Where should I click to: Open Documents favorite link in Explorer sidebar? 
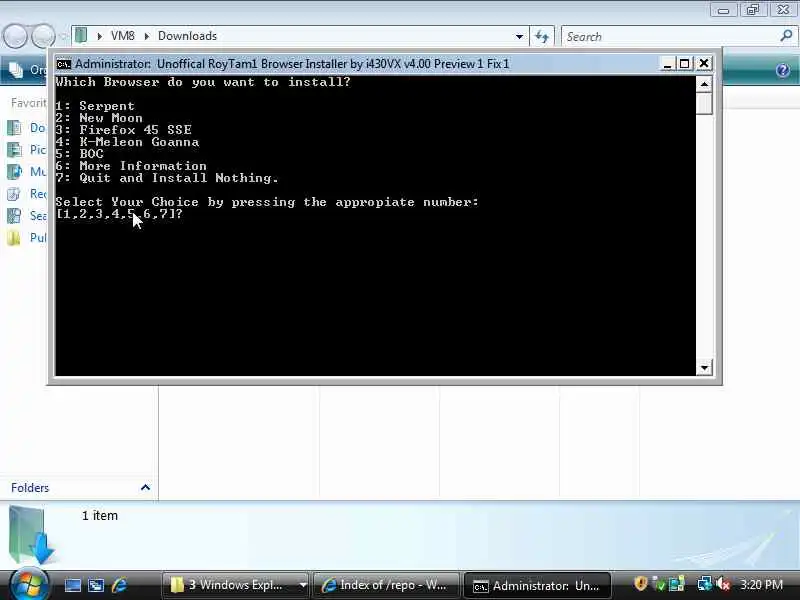click(x=27, y=128)
